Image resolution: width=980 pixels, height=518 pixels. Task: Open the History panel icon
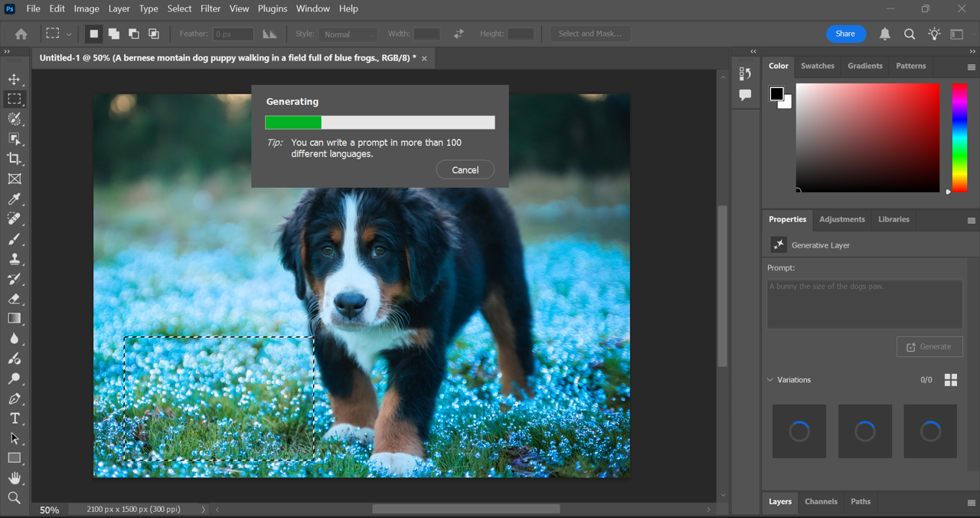click(x=745, y=74)
